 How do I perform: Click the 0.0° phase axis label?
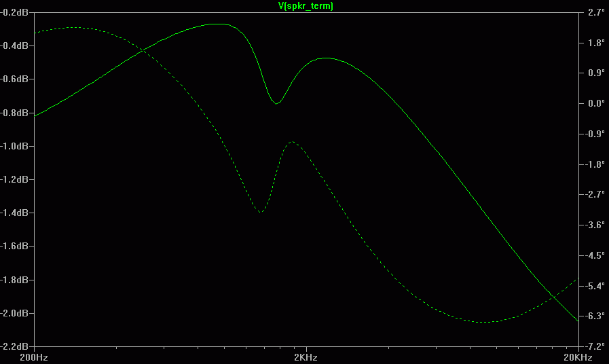[596, 103]
